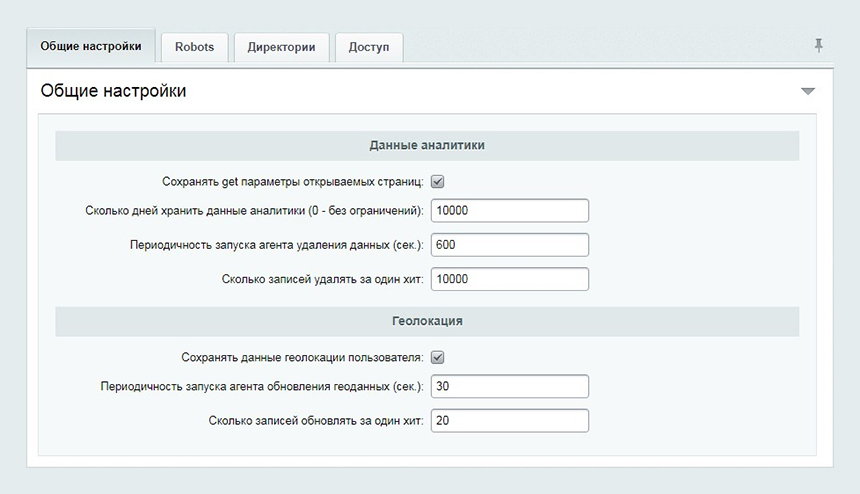Toggle Сохранять данные геолокации пользователя checkbox
Viewport: 860px width, 494px height.
coord(437,357)
